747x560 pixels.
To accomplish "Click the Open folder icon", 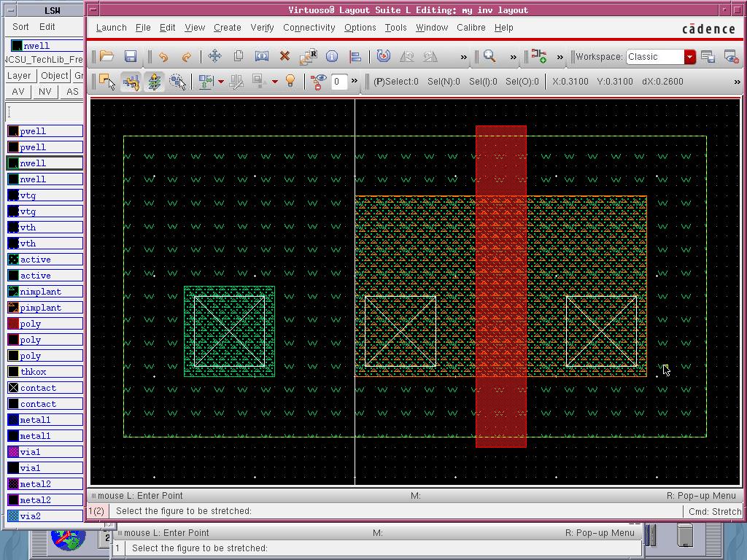I will 107,56.
